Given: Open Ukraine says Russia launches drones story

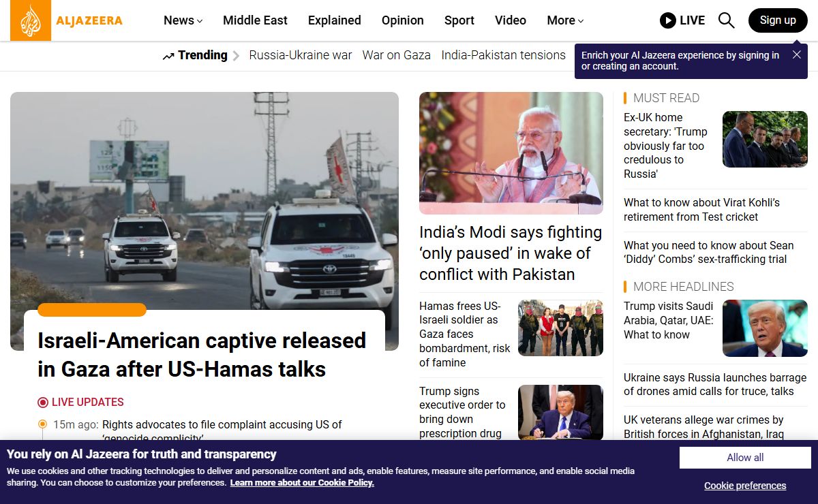Looking at the screenshot, I should 715,384.
